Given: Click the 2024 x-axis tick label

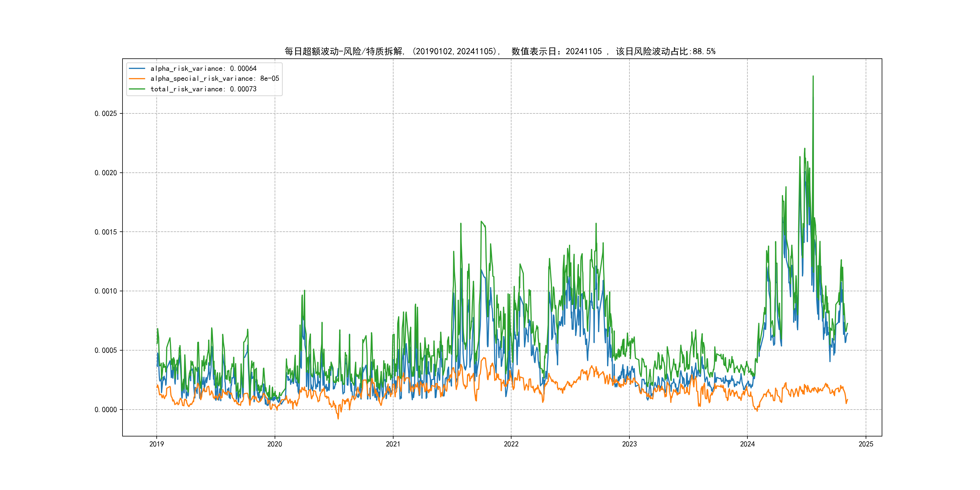Looking at the screenshot, I should click(747, 444).
